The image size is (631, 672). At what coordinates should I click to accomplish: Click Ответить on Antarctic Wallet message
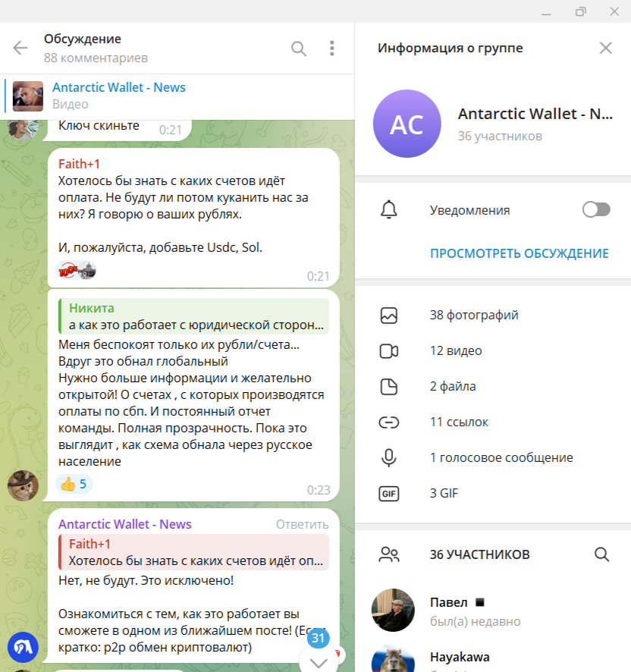(302, 525)
